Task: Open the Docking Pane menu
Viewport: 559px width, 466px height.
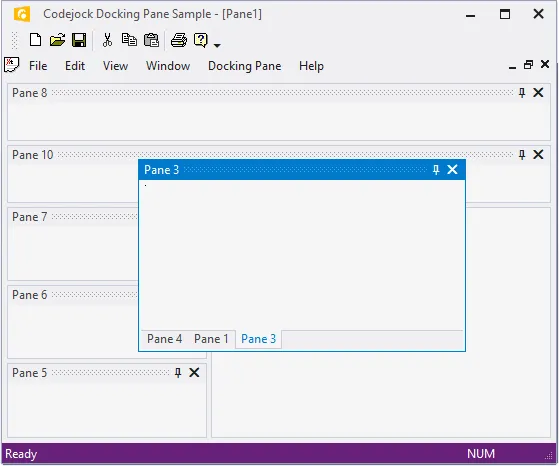Action: coord(245,66)
